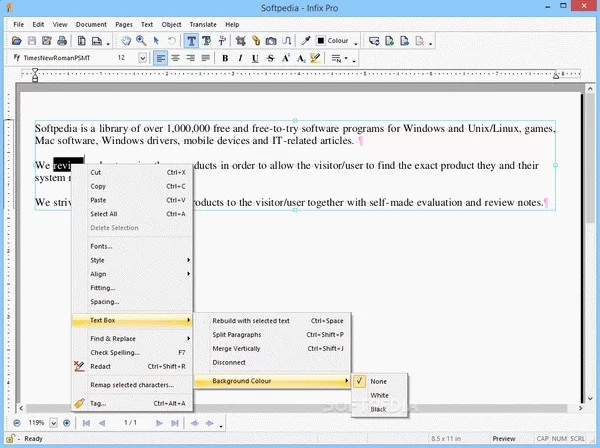Click the next page arrow
Screen dimensions: 600x448
(x=159, y=423)
